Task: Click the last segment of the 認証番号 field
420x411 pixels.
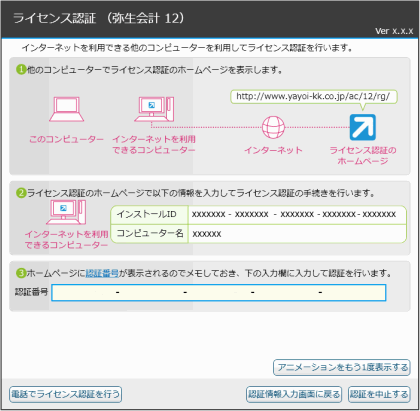Action: pos(354,293)
